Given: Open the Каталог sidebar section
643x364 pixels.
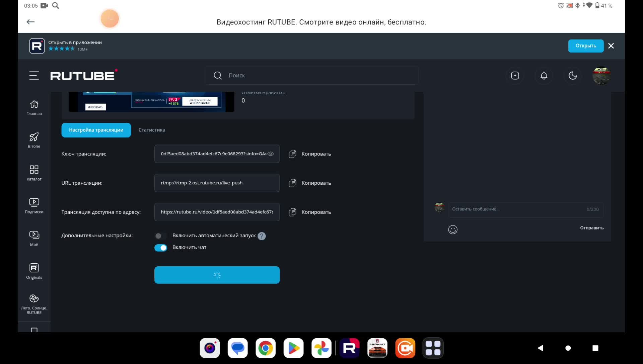Looking at the screenshot, I should tap(34, 173).
